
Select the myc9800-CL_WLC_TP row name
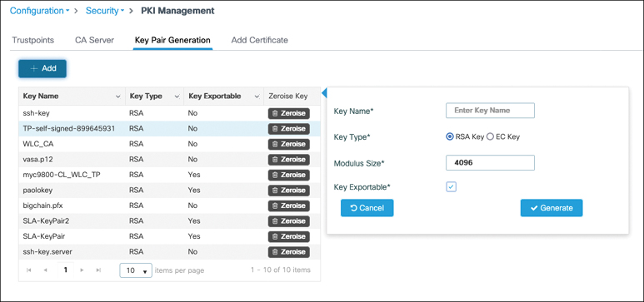pyautogui.click(x=62, y=175)
